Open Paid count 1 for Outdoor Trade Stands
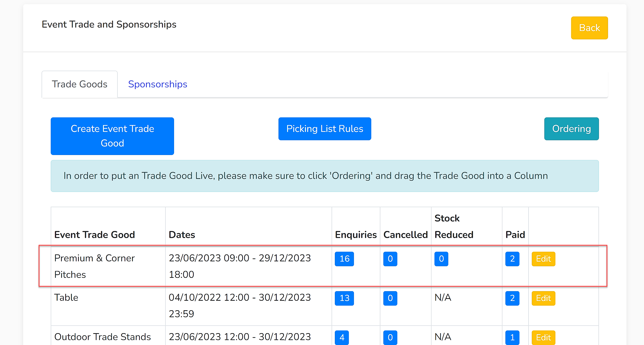 point(512,338)
